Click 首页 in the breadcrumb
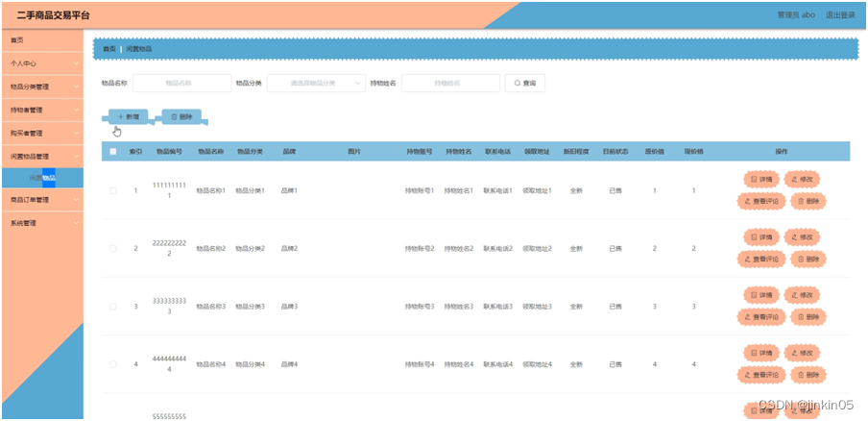Image resolution: width=868 pixels, height=421 pixels. (109, 49)
